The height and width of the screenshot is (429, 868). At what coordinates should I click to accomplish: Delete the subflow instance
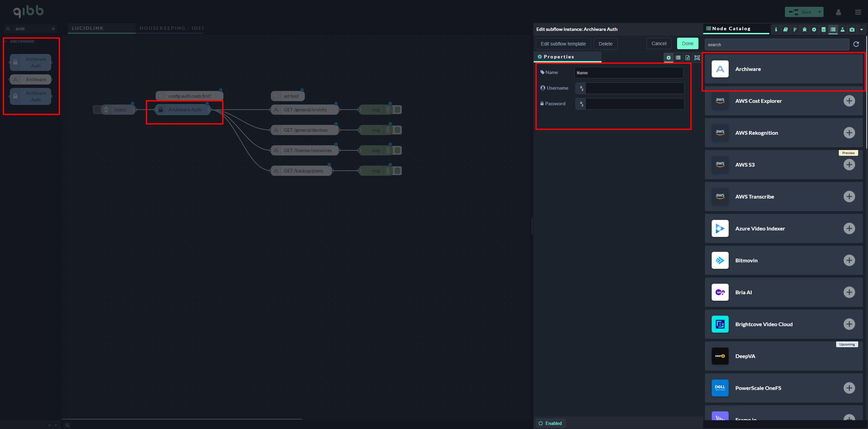(605, 44)
